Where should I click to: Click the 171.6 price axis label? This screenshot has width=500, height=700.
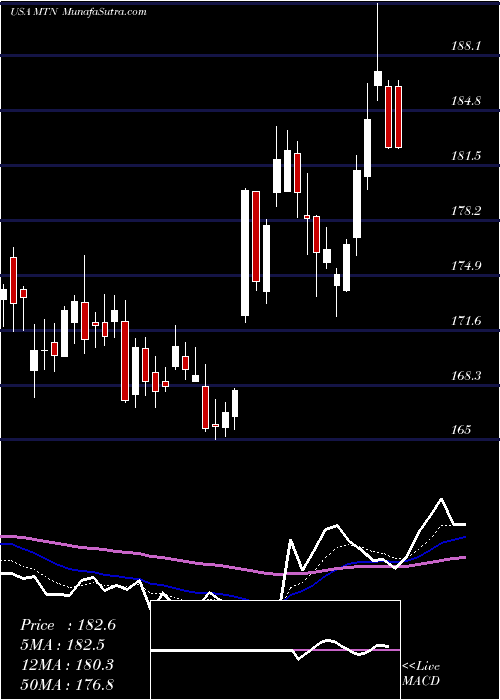(466, 321)
